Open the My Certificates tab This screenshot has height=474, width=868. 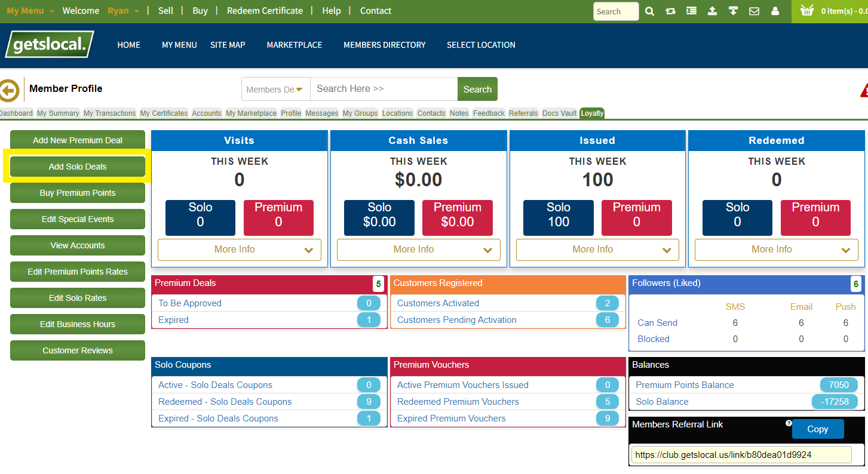pos(164,113)
